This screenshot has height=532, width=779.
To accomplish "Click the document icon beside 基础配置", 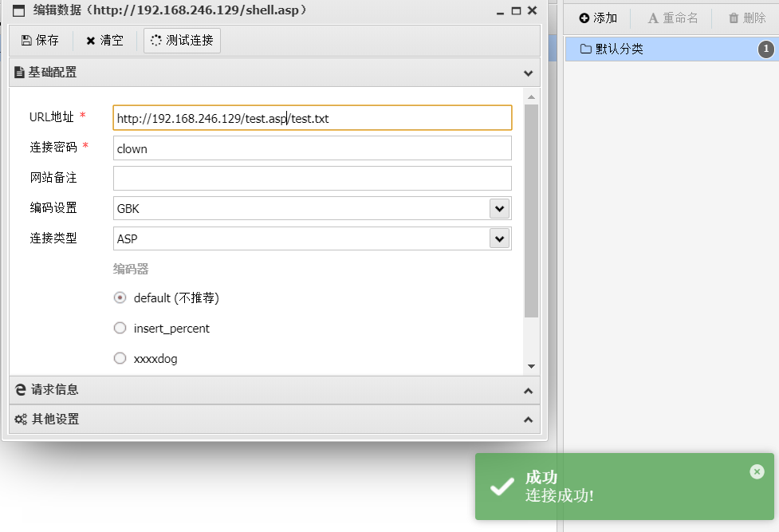I will click(19, 73).
